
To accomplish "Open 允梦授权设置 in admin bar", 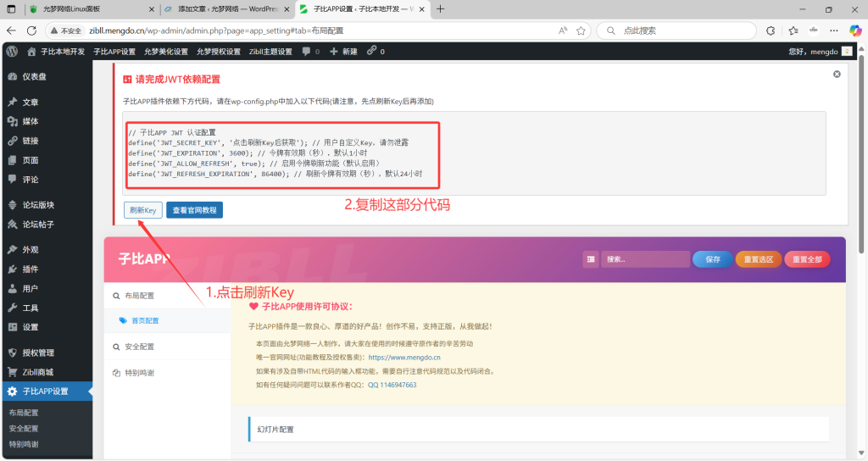I will coord(219,52).
